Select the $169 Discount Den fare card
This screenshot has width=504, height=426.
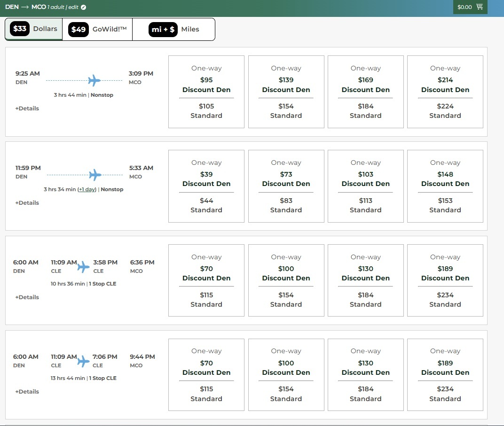tap(365, 92)
